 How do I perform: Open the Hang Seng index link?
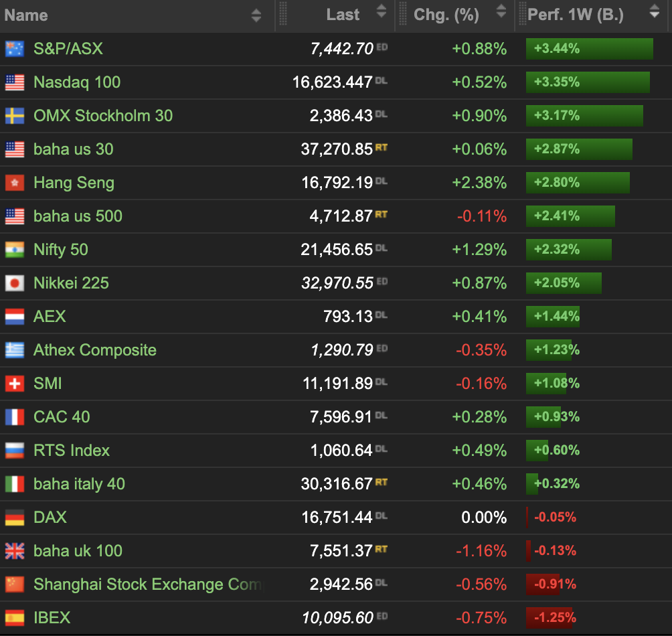pos(74,183)
